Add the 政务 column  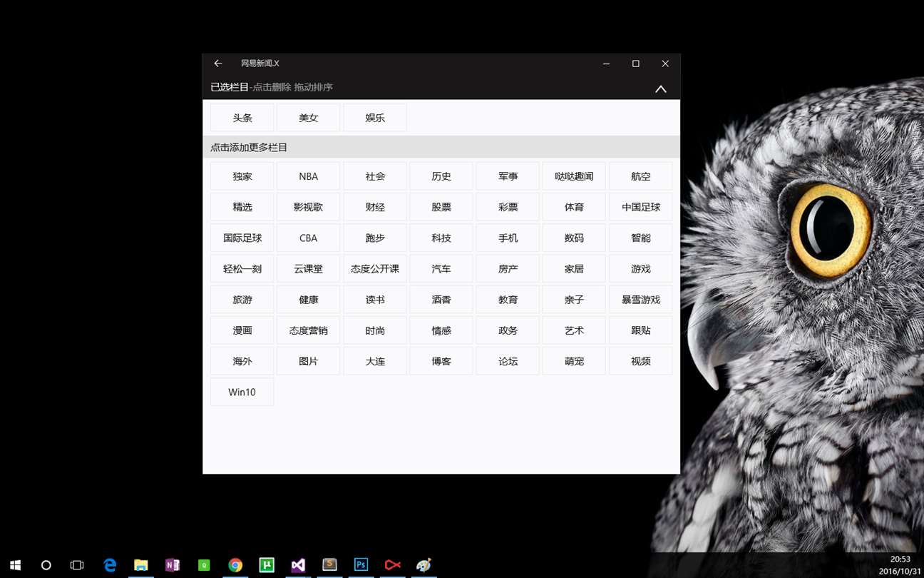pyautogui.click(x=508, y=330)
